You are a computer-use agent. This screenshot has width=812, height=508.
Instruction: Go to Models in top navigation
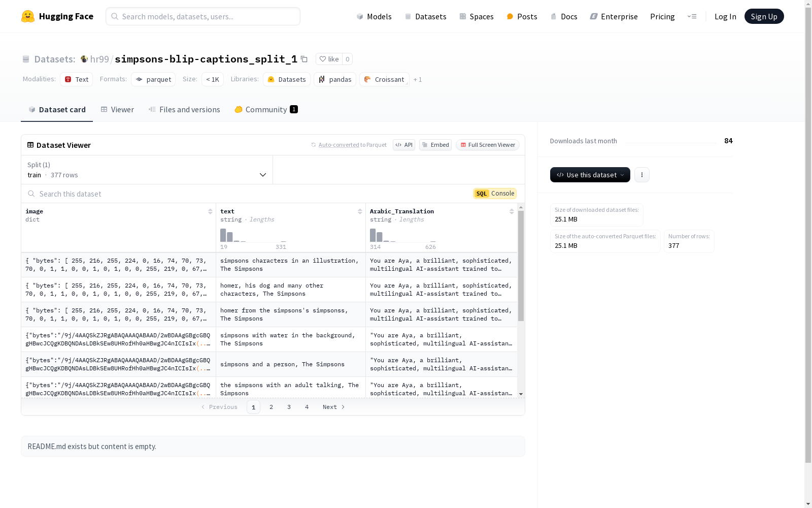374,16
